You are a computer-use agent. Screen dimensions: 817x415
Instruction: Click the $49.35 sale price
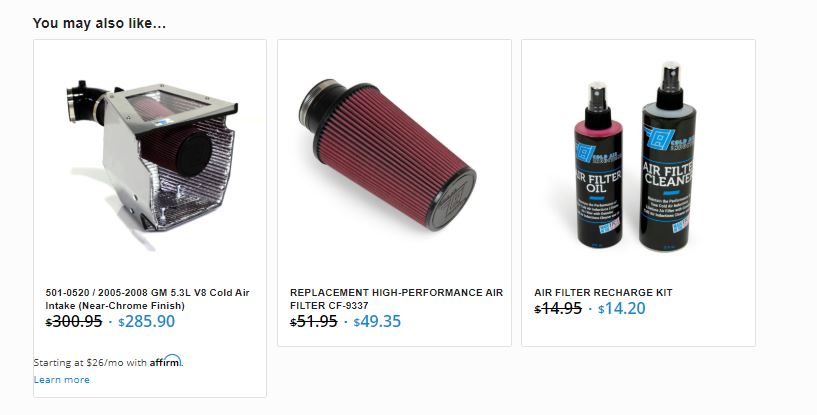point(377,321)
